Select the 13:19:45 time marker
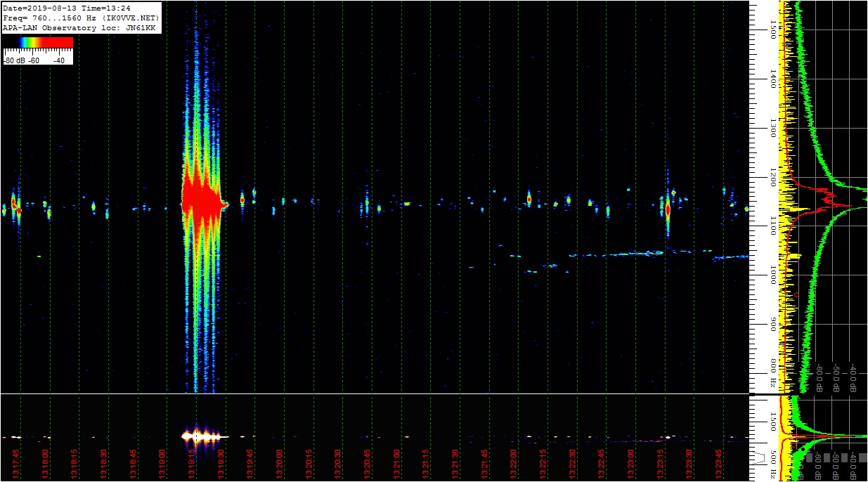 click(x=250, y=465)
